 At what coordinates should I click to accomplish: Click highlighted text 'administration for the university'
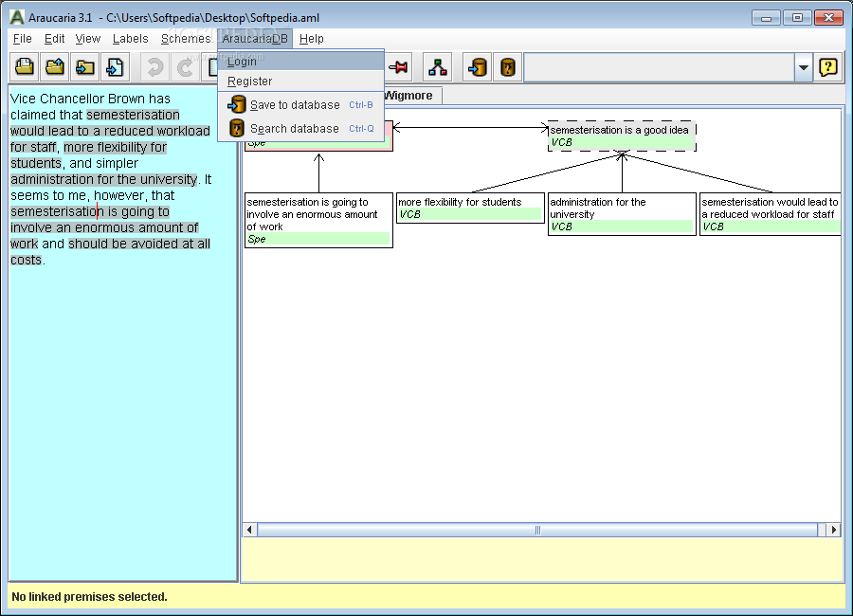coord(104,179)
